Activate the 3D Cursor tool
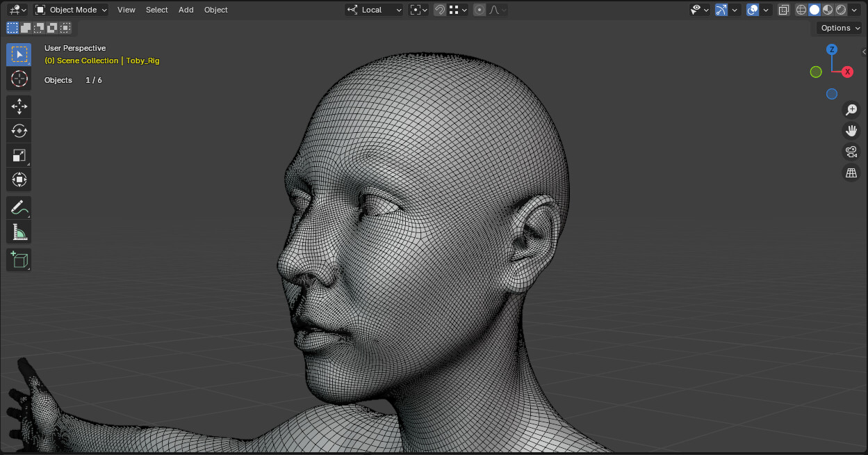Image resolution: width=868 pixels, height=455 pixels. (19, 79)
